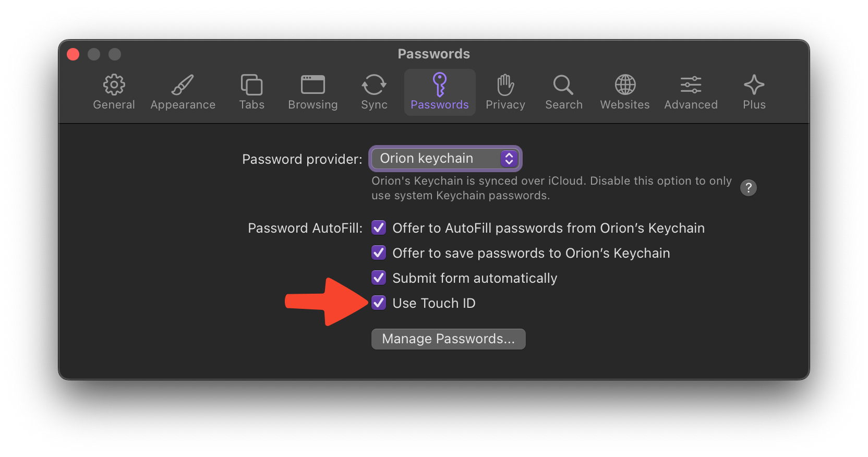Close the Passwords settings window

tap(73, 54)
